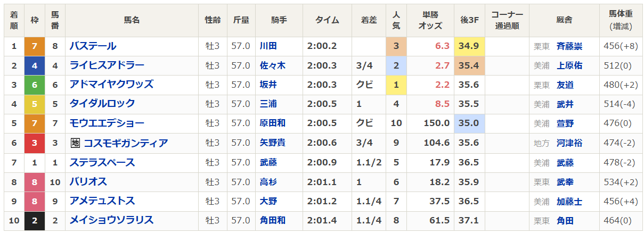Click the 後3F column header
This screenshot has width=644, height=233.
coord(469,20)
